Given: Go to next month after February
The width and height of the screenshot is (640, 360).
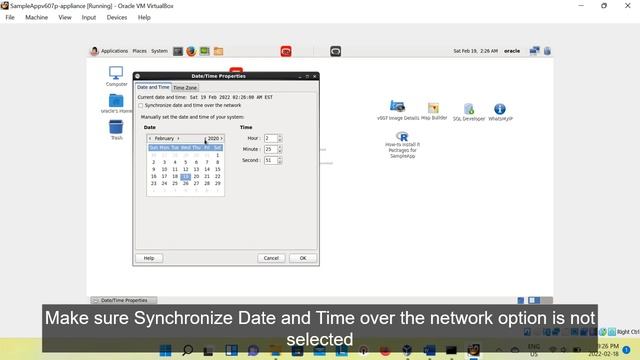Looking at the screenshot, I should tap(178, 138).
